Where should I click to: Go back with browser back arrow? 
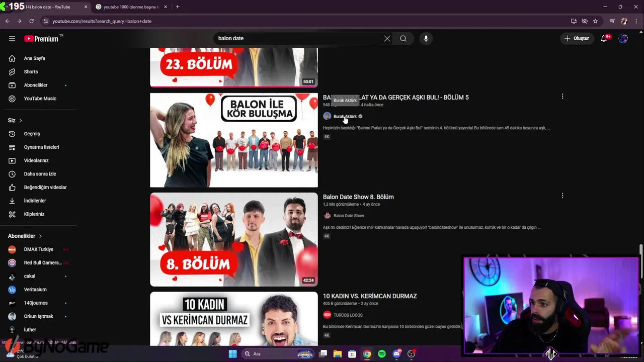pos(7,21)
